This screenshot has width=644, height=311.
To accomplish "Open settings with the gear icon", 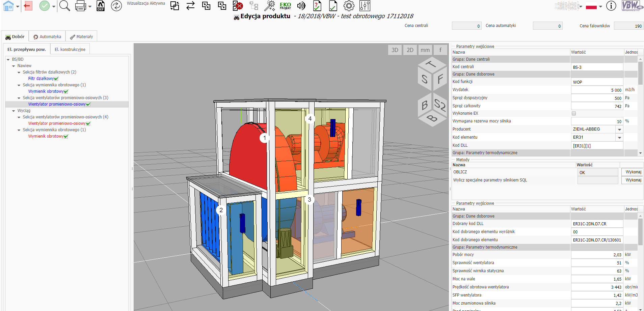I will click(349, 6).
